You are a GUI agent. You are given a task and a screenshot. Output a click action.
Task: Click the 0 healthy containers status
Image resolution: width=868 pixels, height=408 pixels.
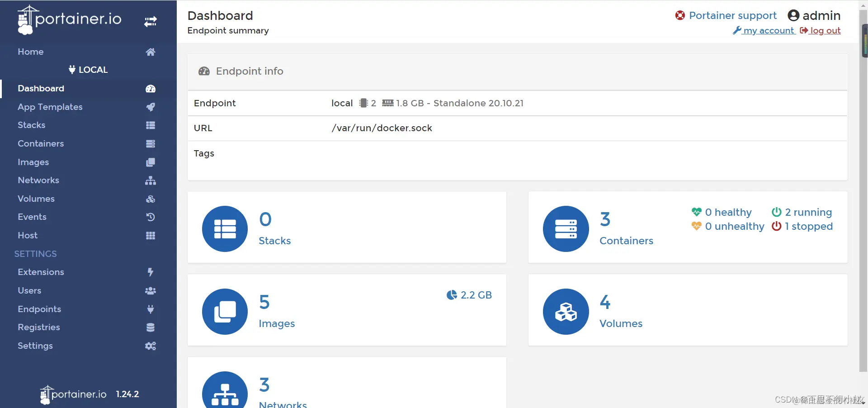pos(722,212)
